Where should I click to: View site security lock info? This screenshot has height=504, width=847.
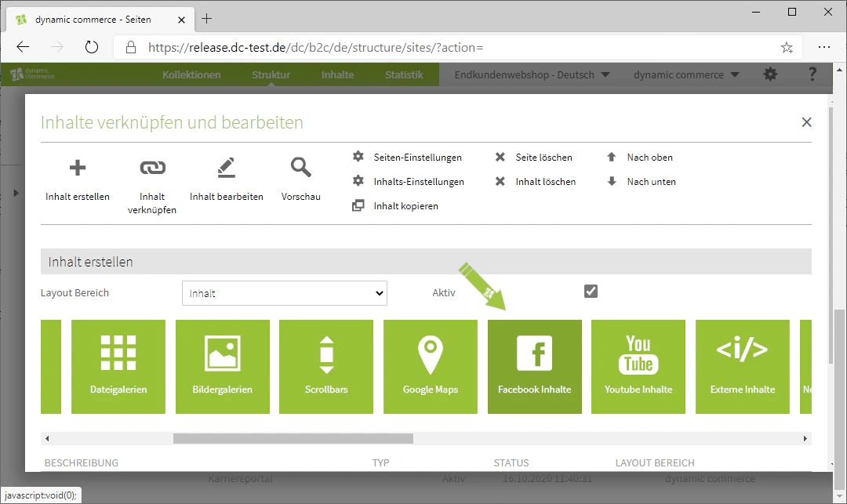coord(131,48)
